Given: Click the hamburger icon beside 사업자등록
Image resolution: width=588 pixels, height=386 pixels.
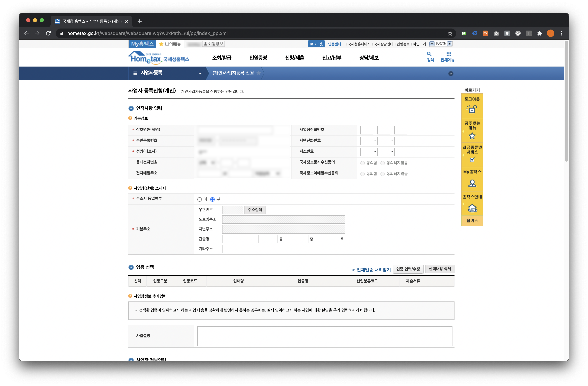Looking at the screenshot, I should coord(135,73).
